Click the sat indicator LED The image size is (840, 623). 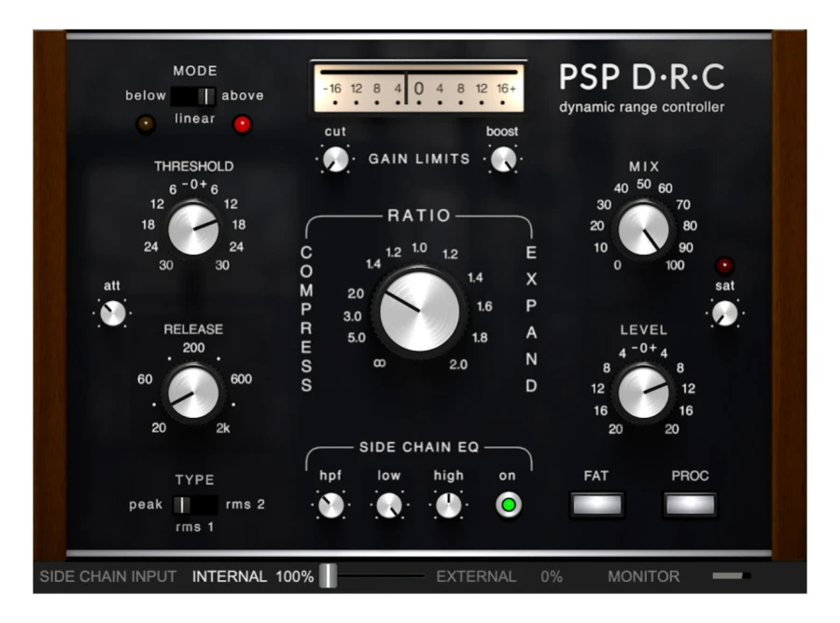tap(724, 265)
